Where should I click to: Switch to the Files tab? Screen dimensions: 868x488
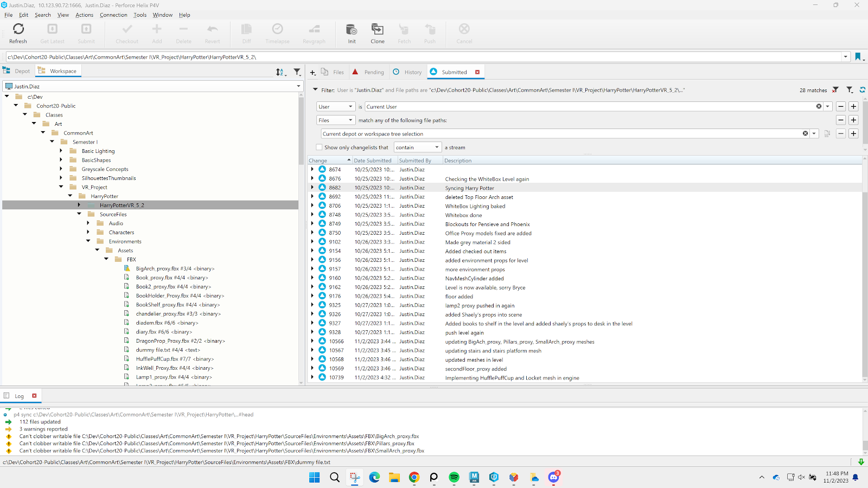[333, 72]
